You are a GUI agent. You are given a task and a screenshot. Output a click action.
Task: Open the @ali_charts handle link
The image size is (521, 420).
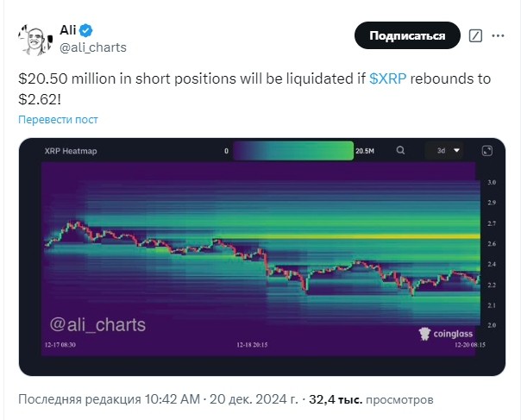pyautogui.click(x=93, y=47)
